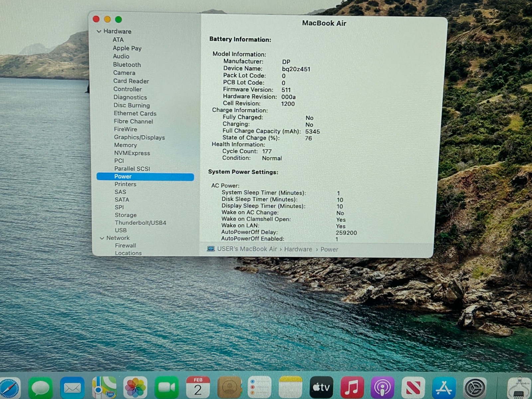Image resolution: width=532 pixels, height=399 pixels.
Task: Select Firewall under Network
Action: point(125,246)
